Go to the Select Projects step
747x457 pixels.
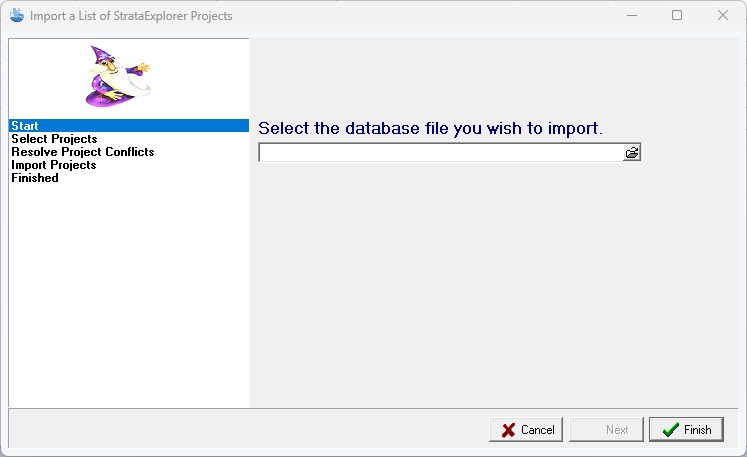click(54, 139)
